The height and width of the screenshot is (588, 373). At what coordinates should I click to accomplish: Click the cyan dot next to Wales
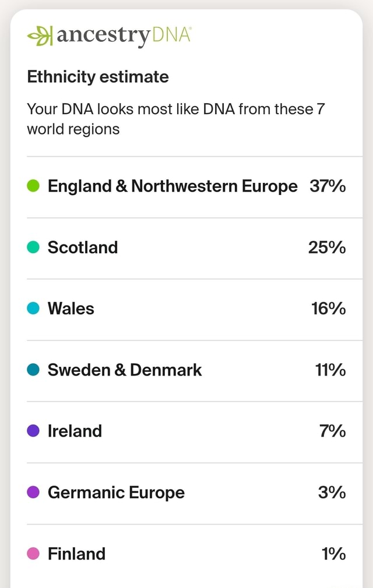point(32,309)
